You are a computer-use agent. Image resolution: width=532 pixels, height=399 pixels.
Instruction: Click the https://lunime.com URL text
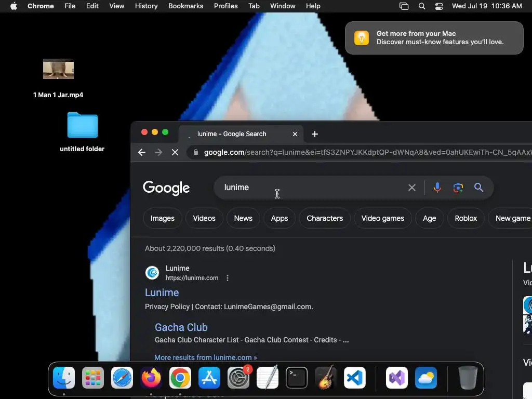pyautogui.click(x=192, y=278)
